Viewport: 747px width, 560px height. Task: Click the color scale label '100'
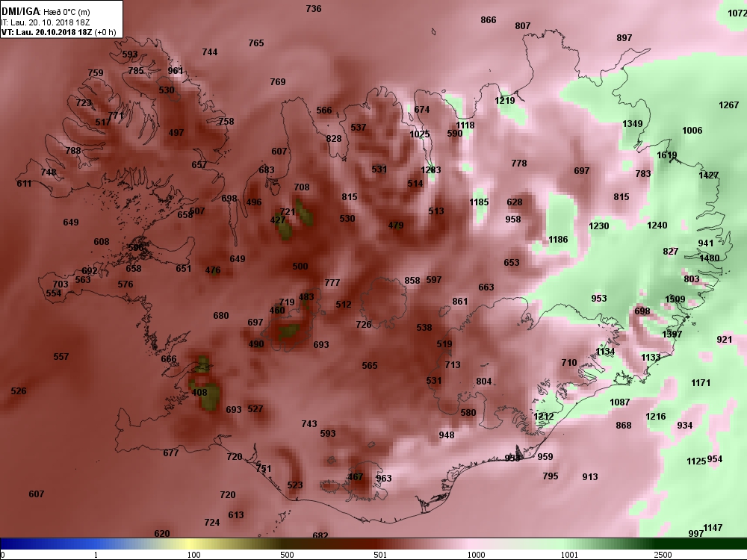(x=194, y=555)
